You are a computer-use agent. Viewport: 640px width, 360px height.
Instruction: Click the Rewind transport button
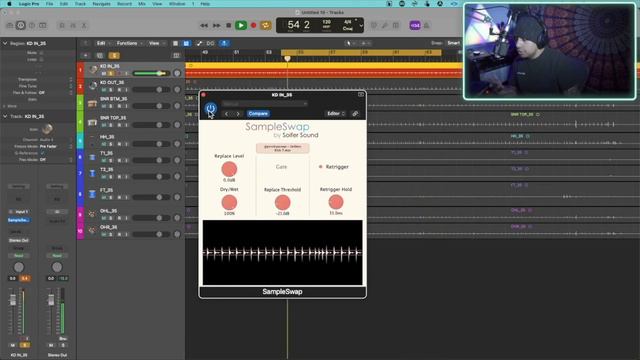click(204, 25)
